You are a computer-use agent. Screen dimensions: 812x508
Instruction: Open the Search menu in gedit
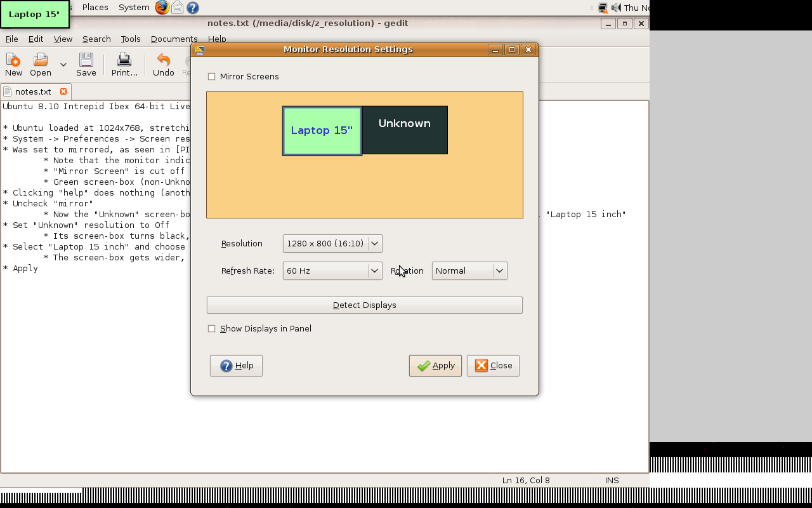[96, 39]
